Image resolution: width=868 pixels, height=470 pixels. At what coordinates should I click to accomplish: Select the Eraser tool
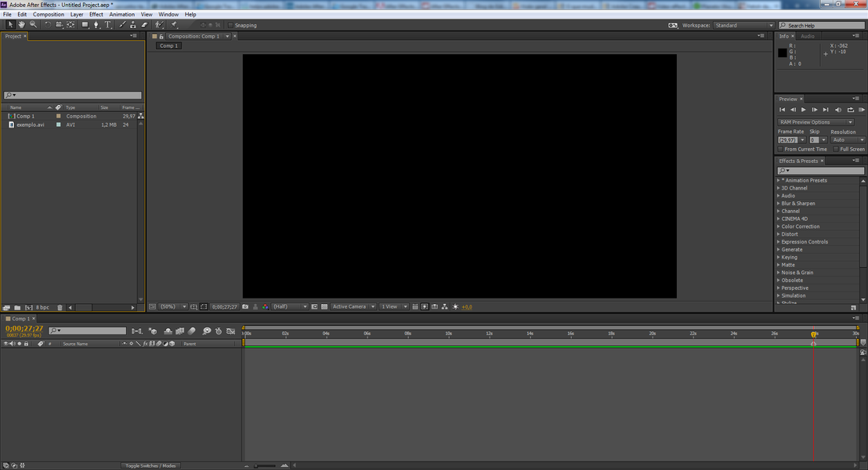[144, 25]
